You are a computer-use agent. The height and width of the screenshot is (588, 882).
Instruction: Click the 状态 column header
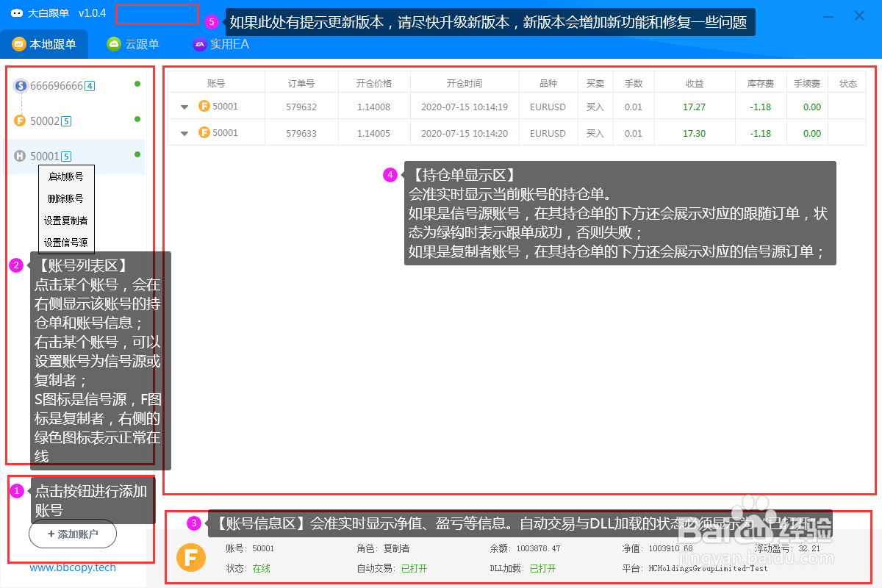[x=848, y=84]
